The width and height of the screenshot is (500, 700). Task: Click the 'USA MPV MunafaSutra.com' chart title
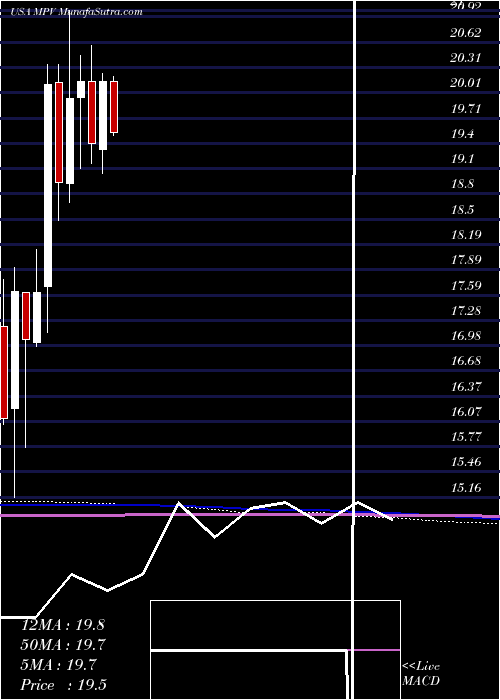tap(77, 12)
